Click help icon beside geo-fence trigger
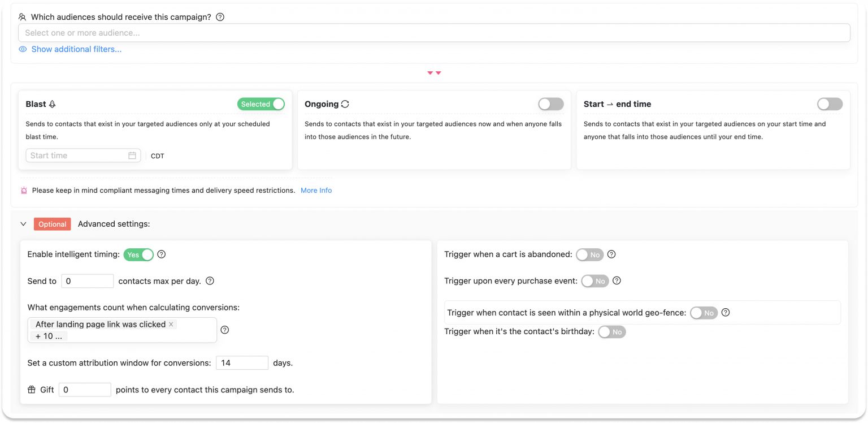This screenshot has height=423, width=868. [x=726, y=312]
